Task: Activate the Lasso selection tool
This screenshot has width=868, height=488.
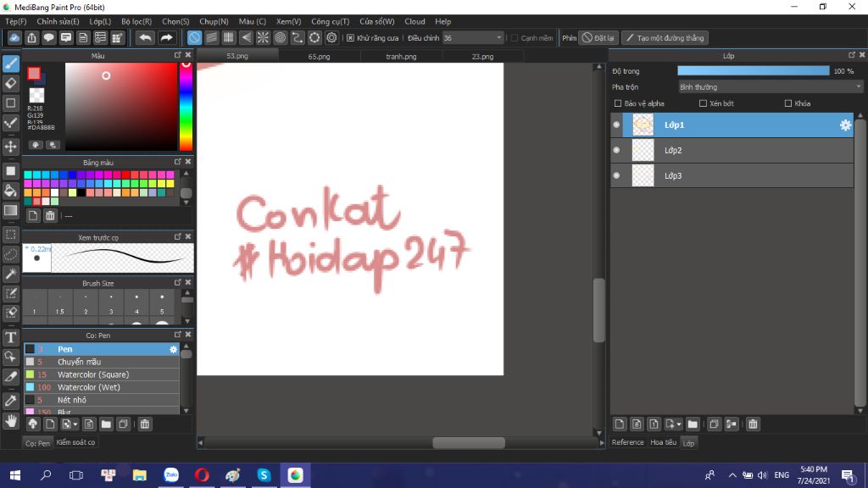Action: coord(10,254)
